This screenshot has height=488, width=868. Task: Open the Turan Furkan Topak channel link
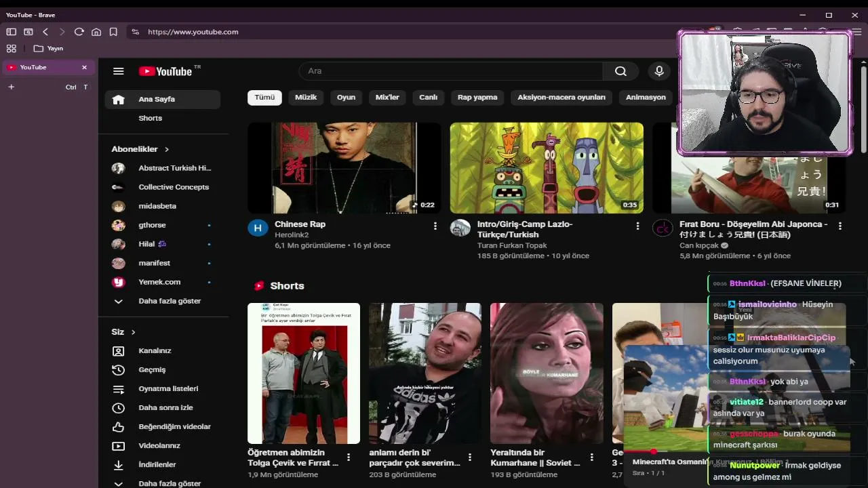click(512, 245)
